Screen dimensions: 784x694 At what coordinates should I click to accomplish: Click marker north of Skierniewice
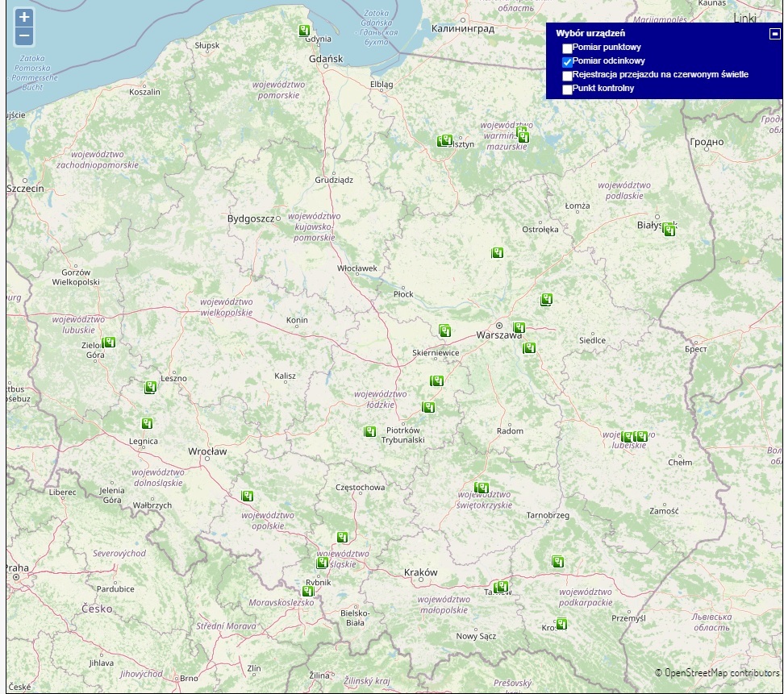444,330
